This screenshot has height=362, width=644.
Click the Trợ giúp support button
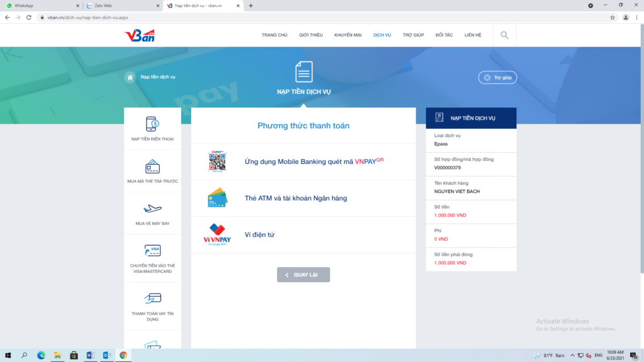497,78
